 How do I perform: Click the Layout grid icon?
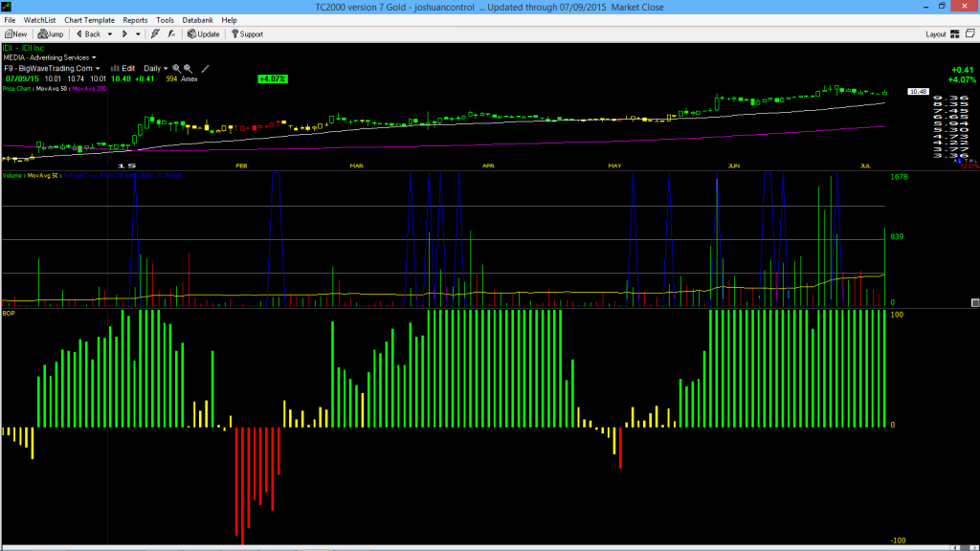954,34
